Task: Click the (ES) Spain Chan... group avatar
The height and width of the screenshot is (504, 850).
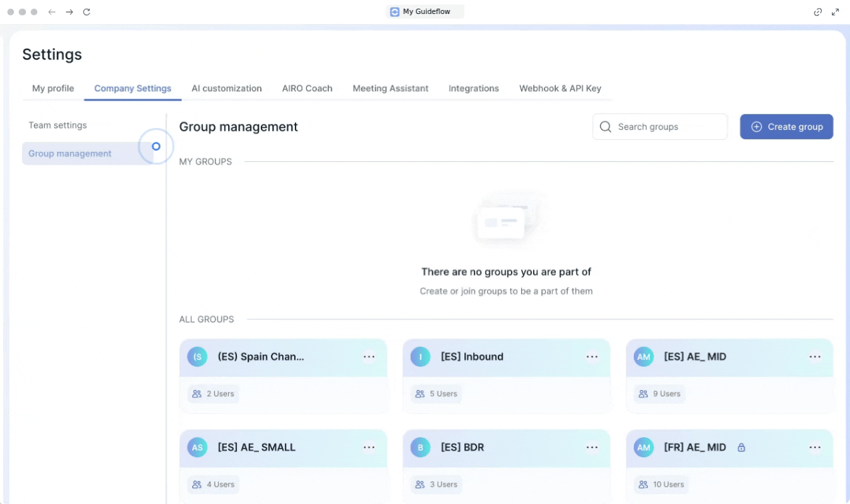Action: [x=197, y=357]
